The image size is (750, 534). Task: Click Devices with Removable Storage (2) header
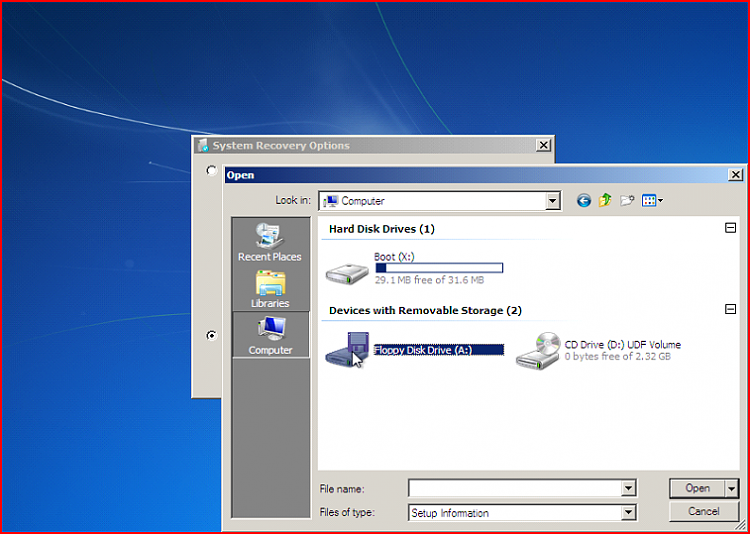point(425,311)
